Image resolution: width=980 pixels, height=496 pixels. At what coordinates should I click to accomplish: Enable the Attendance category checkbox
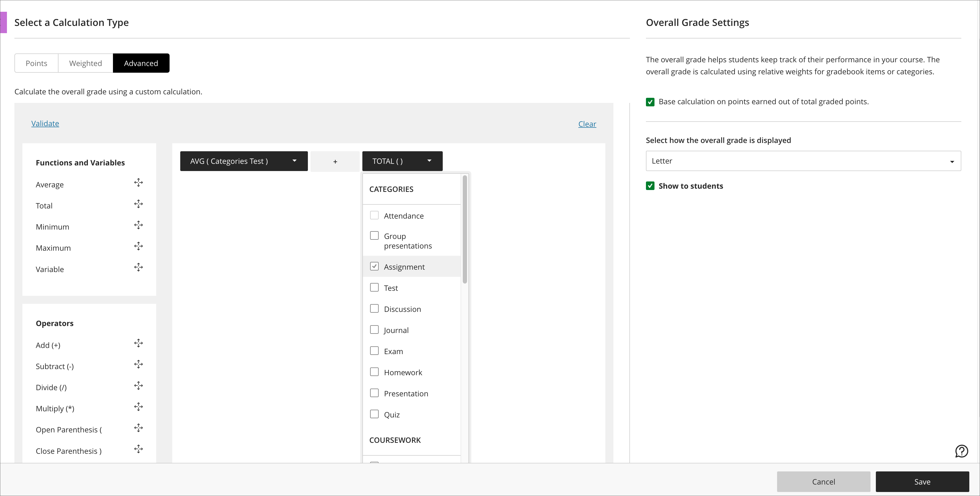pyautogui.click(x=373, y=215)
